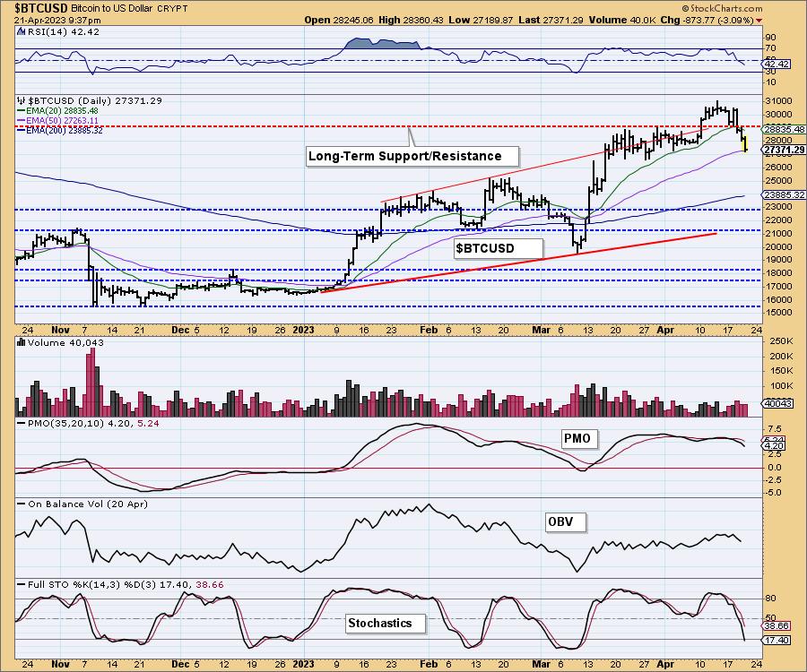Click the 31000 price axis label

pos(778,101)
